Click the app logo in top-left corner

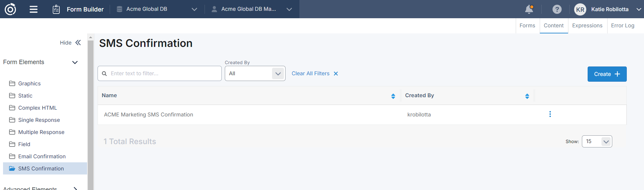pos(10,9)
